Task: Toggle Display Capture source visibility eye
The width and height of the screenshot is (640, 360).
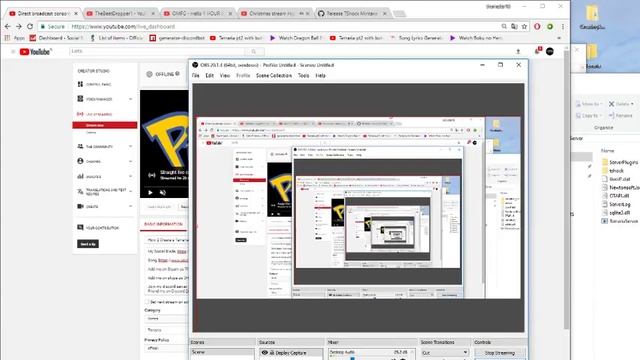Action: (x=264, y=353)
